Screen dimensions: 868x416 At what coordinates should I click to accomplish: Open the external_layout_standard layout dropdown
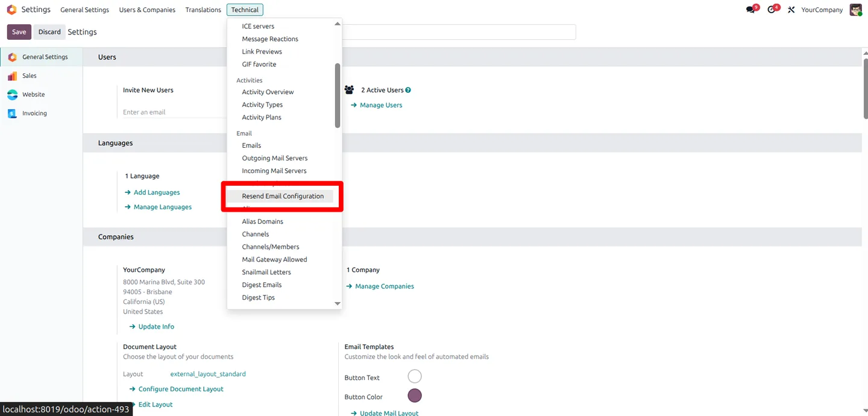[x=208, y=374]
